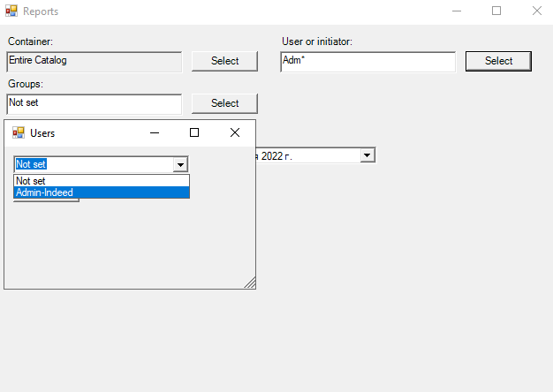Click the Container field showing Entire Catalog

94,61
